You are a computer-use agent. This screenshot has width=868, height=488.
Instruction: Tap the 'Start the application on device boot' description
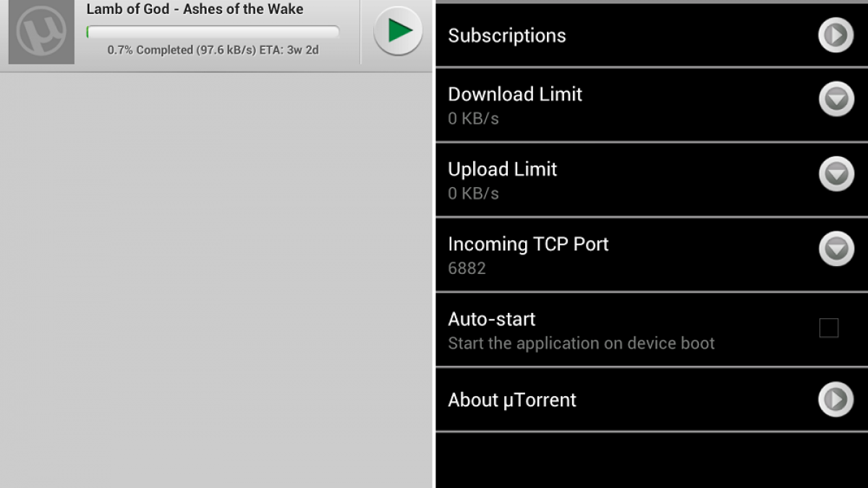pyautogui.click(x=581, y=343)
